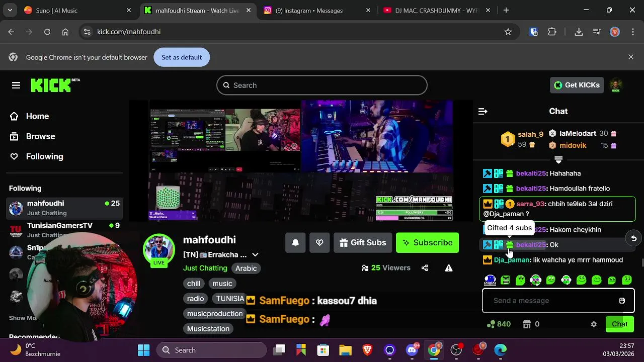Click the Kick search field

click(322, 85)
